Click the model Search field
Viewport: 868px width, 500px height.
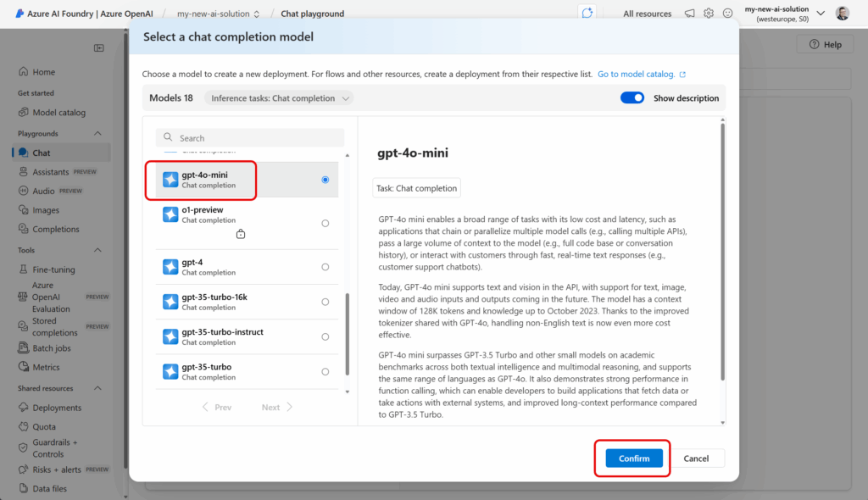250,137
